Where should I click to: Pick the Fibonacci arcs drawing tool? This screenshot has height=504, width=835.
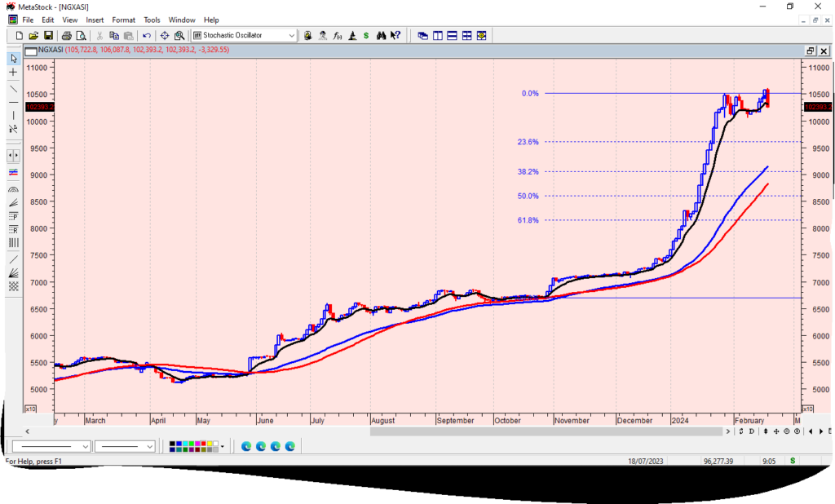(x=13, y=188)
